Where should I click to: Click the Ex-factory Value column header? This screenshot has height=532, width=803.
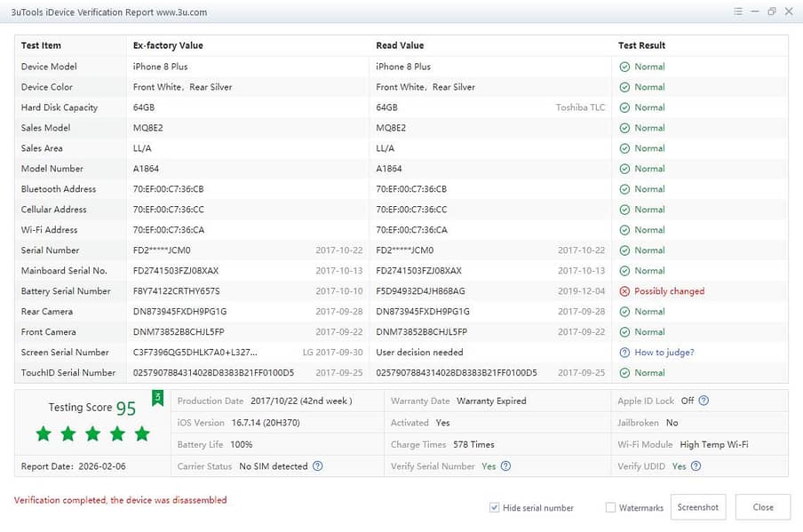pos(168,45)
